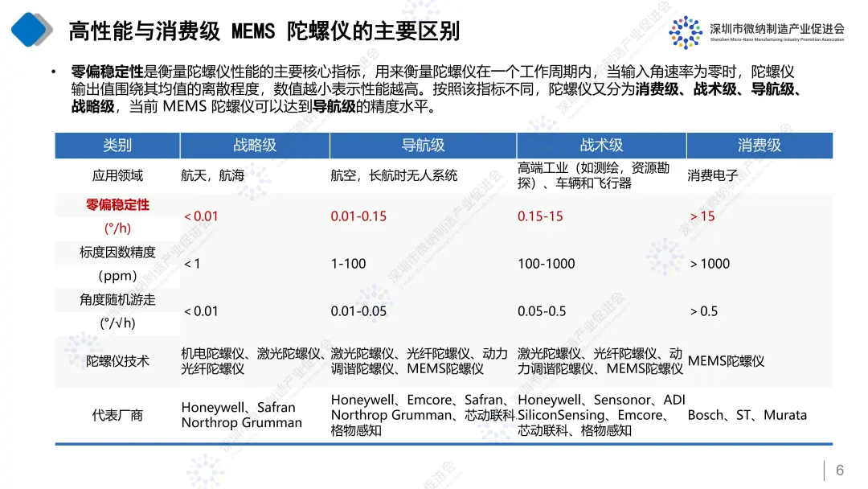Select the 类别 table header cell
Viewport: 868px width, 489px height.
117,146
